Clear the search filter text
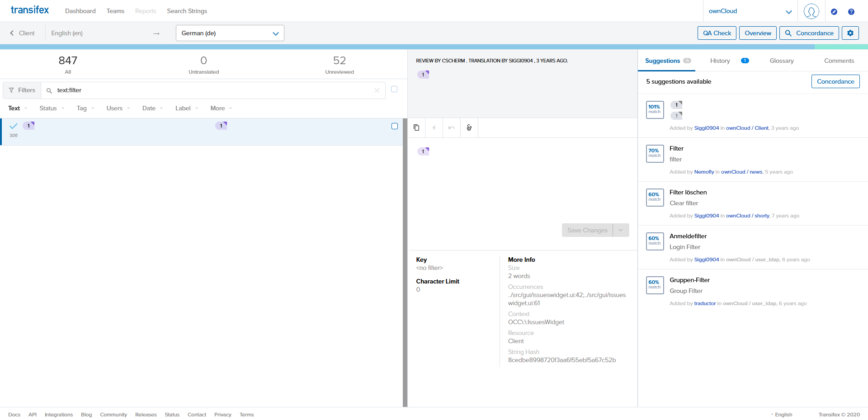 [x=377, y=90]
